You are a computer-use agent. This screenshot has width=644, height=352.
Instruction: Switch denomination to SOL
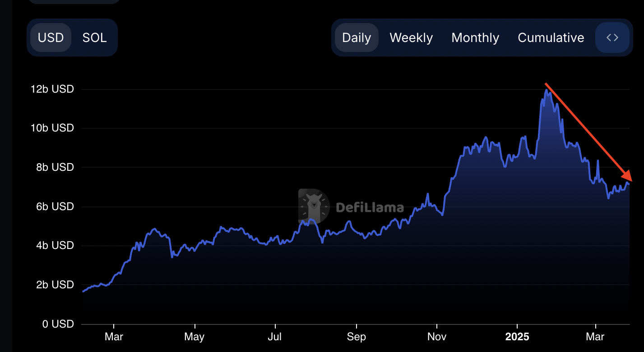coord(94,38)
